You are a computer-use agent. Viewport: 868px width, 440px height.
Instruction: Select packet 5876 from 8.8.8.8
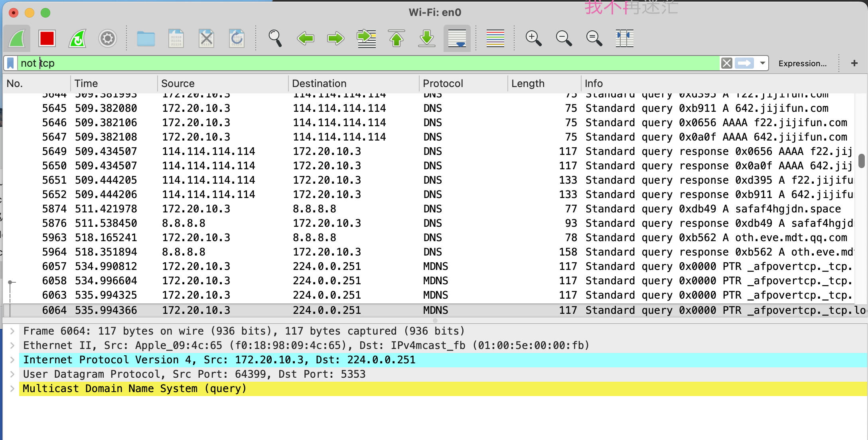click(429, 223)
